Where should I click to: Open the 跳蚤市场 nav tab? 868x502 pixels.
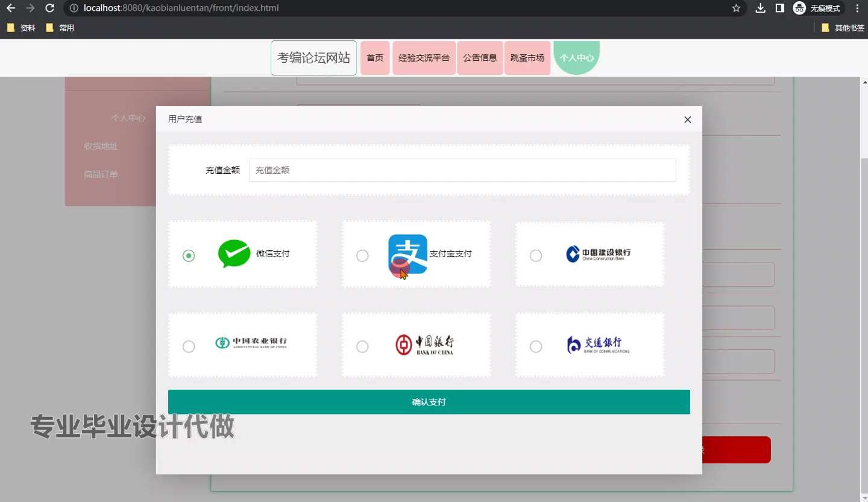click(x=527, y=58)
